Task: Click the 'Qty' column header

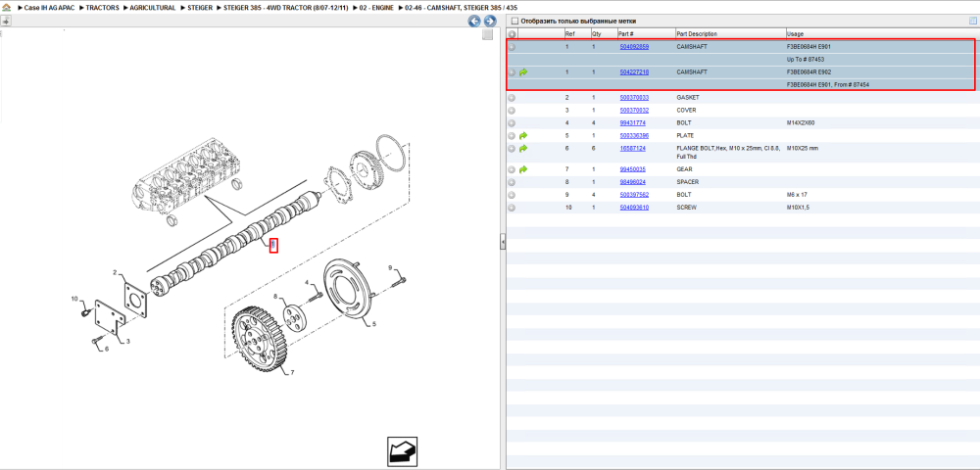Action: pos(596,33)
